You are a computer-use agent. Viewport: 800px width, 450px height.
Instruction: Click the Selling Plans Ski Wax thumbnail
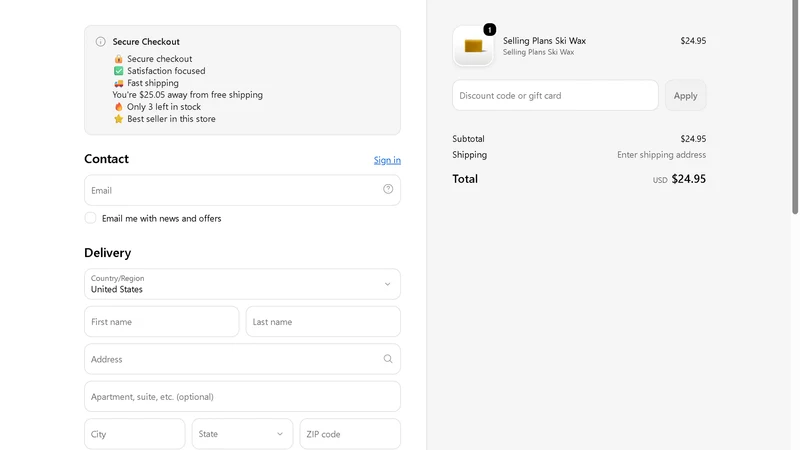pos(473,46)
